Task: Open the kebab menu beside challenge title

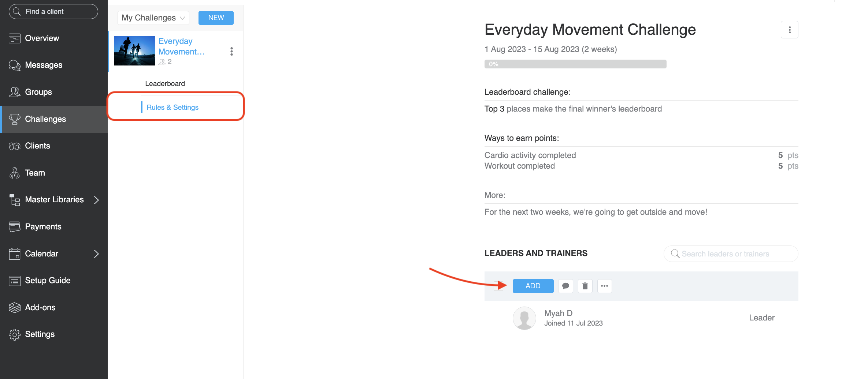Action: pyautogui.click(x=789, y=30)
